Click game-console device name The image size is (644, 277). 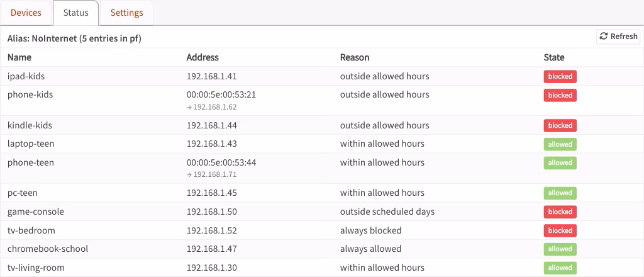tap(36, 212)
